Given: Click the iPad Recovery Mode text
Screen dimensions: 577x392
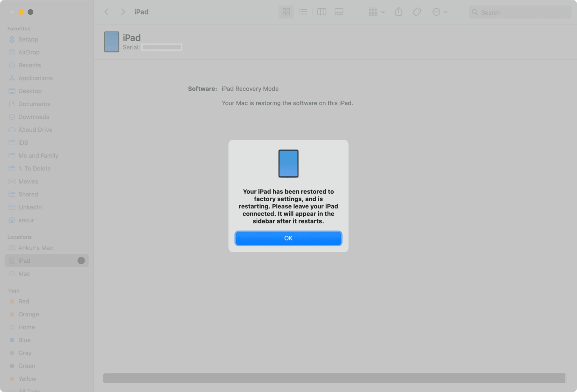Looking at the screenshot, I should pyautogui.click(x=250, y=89).
